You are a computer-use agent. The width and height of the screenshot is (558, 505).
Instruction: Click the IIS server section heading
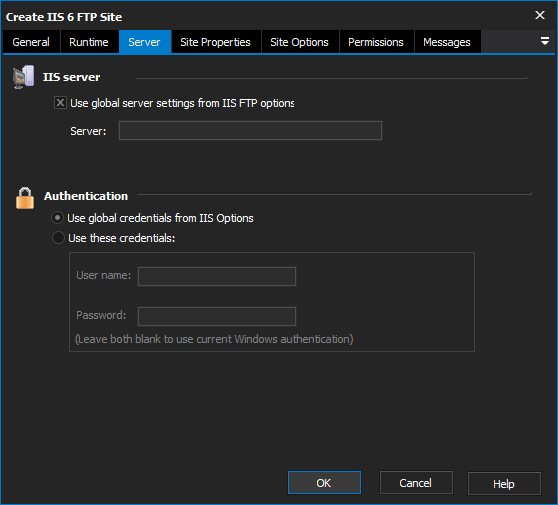tap(72, 77)
